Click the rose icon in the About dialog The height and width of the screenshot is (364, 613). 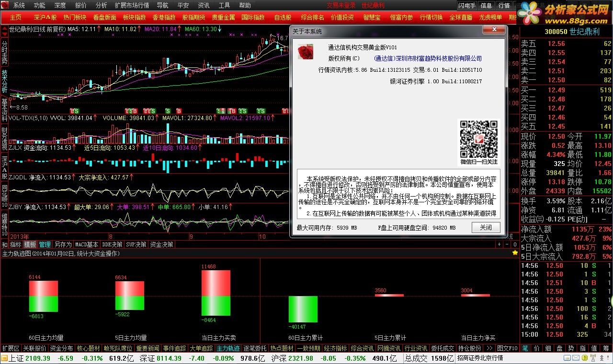305,52
